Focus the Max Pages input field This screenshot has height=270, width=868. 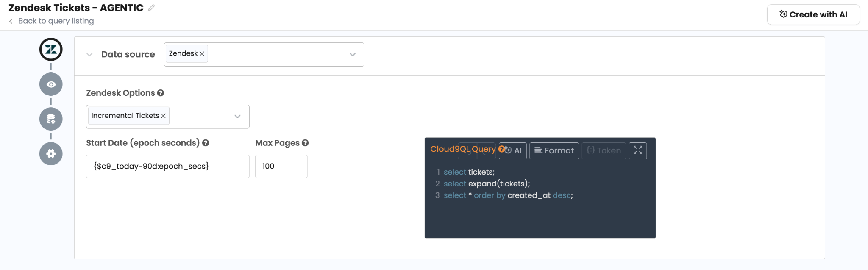(x=281, y=166)
